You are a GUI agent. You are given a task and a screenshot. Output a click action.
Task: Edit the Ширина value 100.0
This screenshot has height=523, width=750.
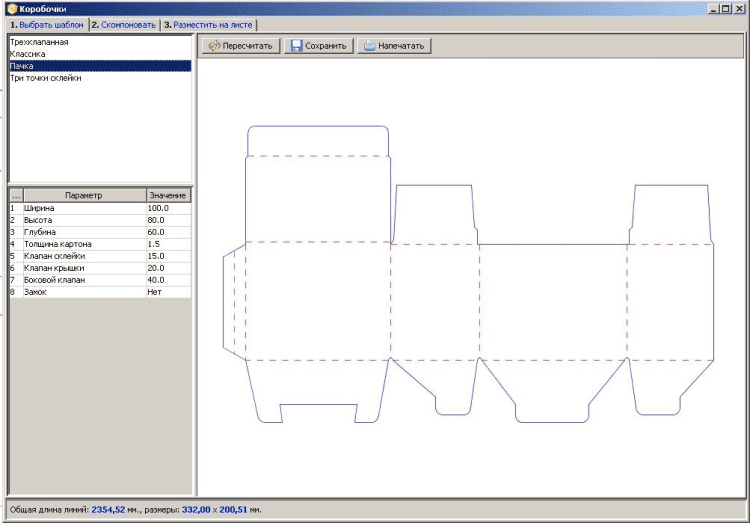[x=168, y=208]
